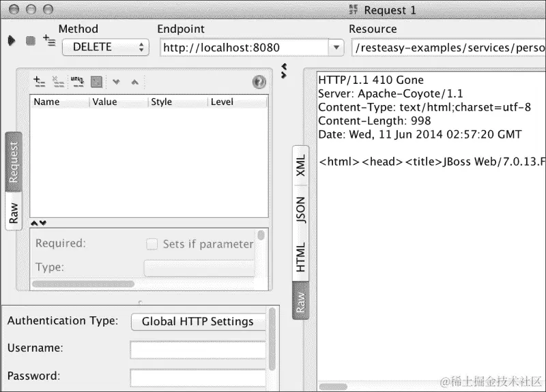Sort parameters by the Name column header
The height and width of the screenshot is (392, 546).
click(60, 102)
